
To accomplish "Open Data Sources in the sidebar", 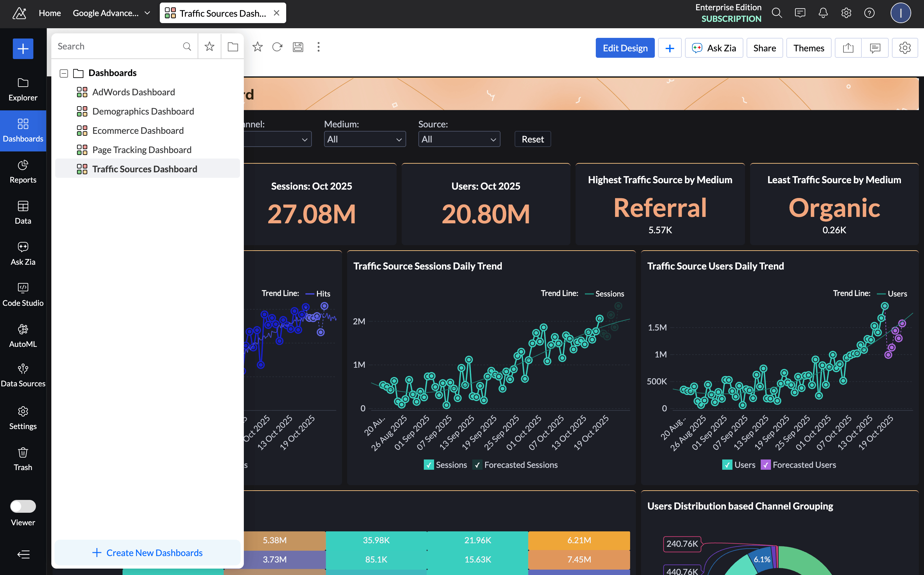I will point(23,374).
